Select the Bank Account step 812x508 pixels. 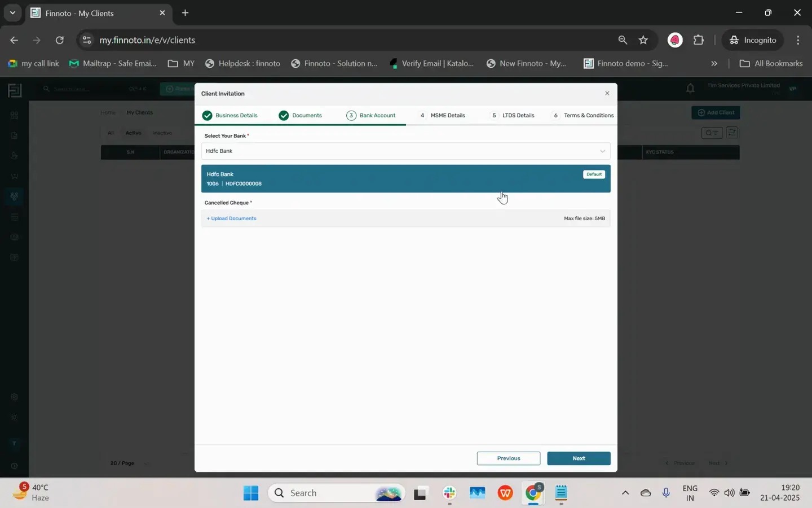coord(371,115)
